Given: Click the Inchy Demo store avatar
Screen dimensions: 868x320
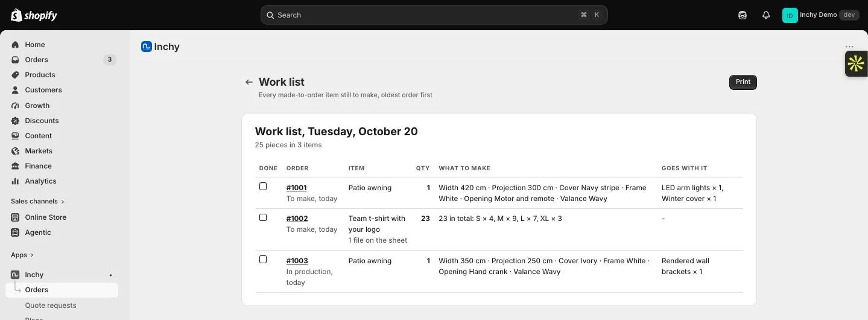Looking at the screenshot, I should (x=790, y=15).
